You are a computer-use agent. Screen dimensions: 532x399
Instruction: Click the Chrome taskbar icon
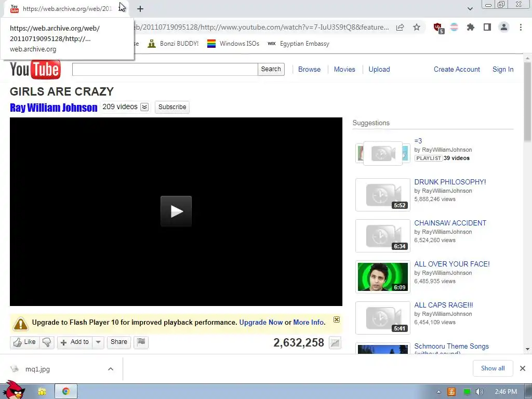[66, 392]
